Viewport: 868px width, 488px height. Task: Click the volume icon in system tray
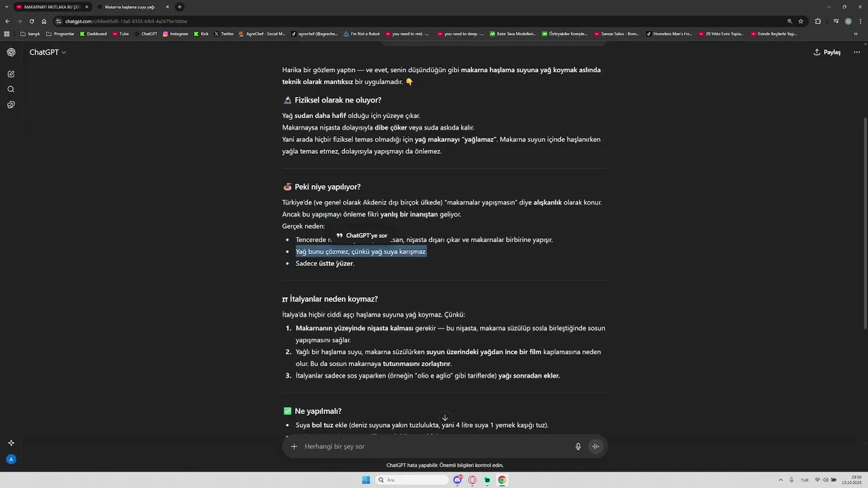pos(826,480)
